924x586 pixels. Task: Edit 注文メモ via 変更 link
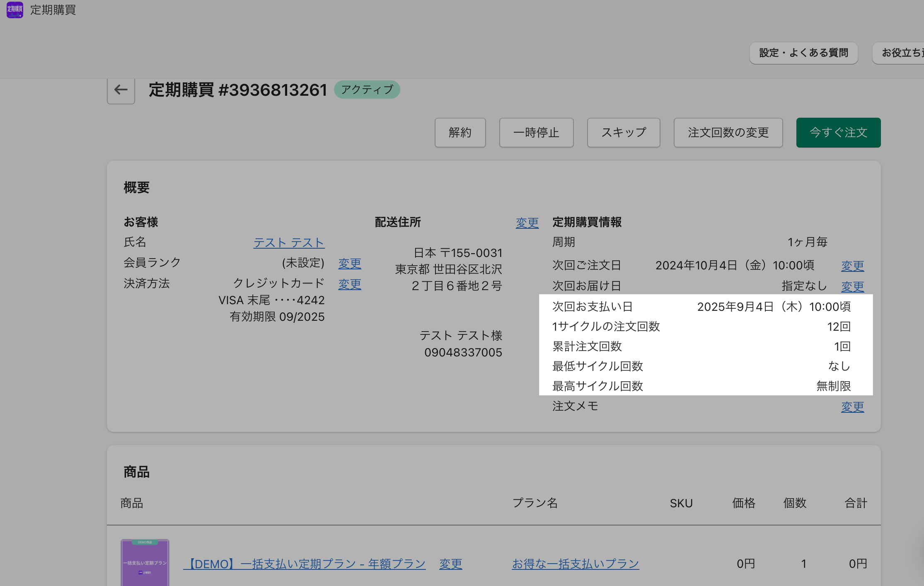[x=852, y=407]
